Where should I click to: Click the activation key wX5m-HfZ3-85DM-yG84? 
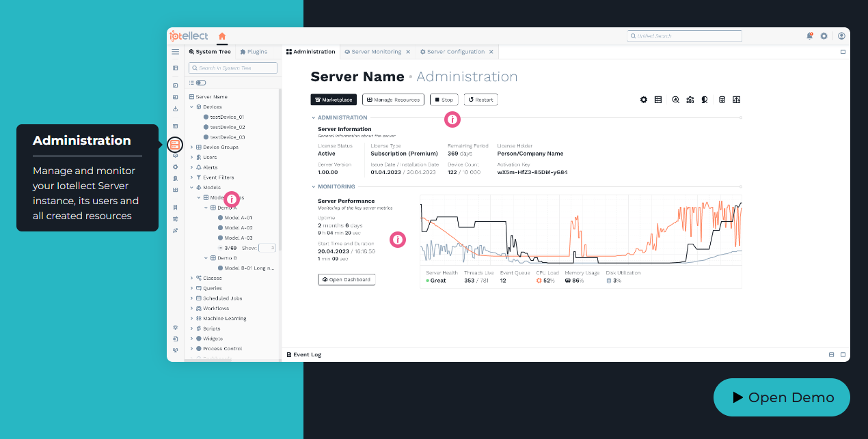[532, 172]
